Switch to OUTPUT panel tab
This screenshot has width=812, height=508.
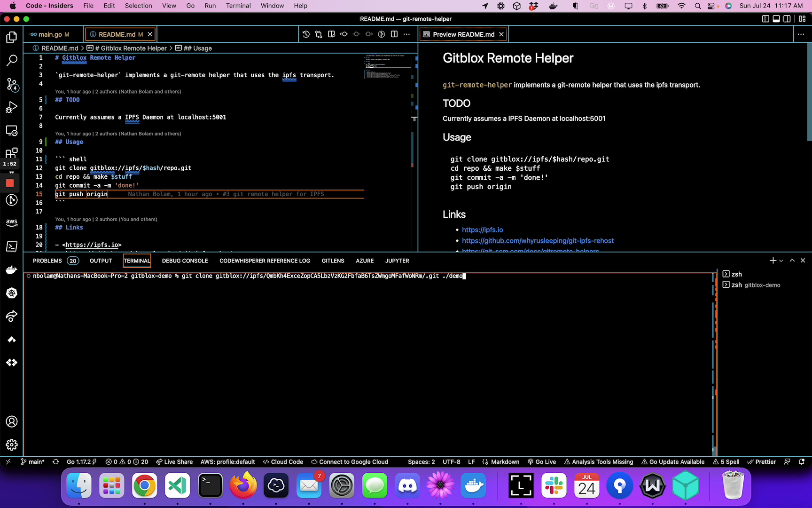click(101, 261)
